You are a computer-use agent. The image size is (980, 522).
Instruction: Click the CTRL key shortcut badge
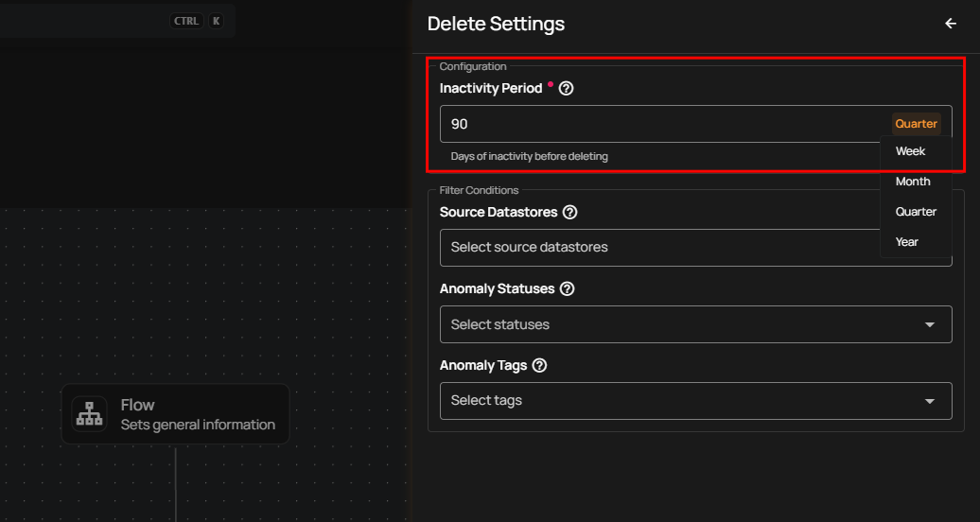[x=186, y=20]
